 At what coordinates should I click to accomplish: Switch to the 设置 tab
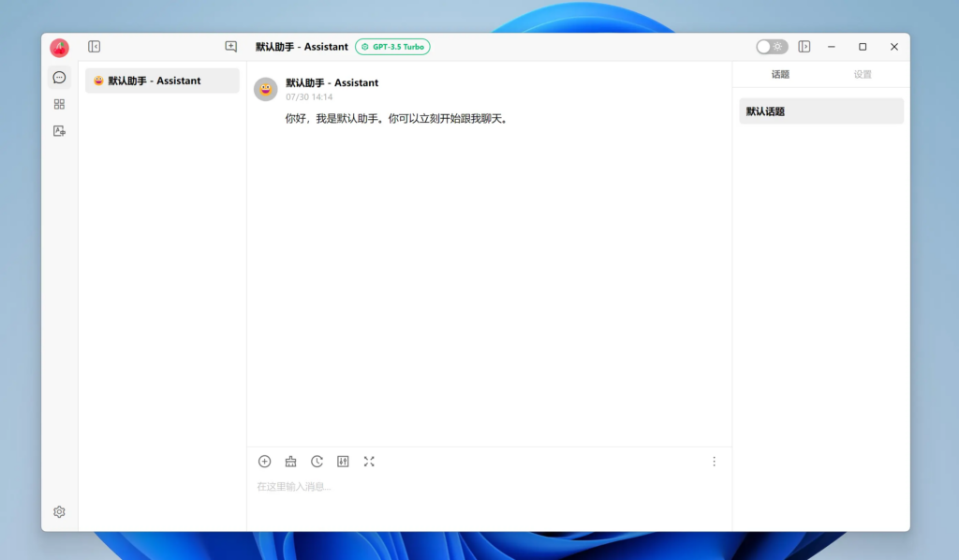click(x=862, y=75)
